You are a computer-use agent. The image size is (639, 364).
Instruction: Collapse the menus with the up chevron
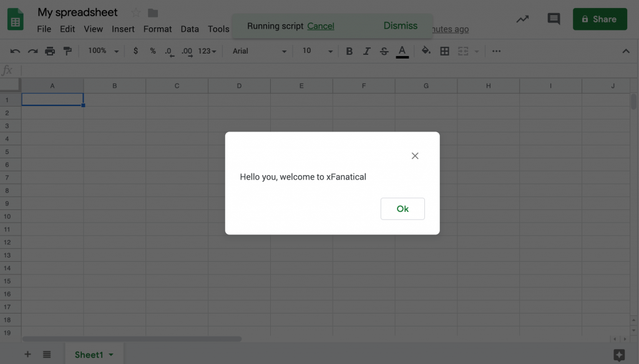[x=626, y=51]
